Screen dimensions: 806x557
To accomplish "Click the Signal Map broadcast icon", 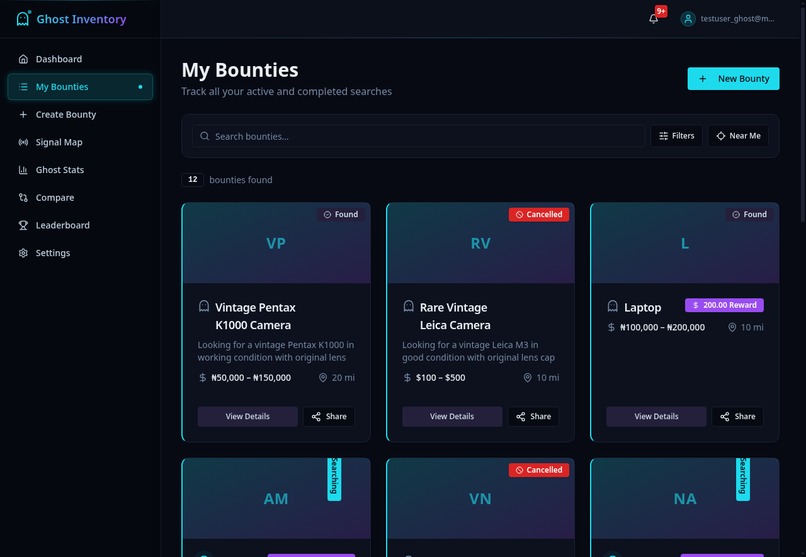I will pyautogui.click(x=23, y=142).
